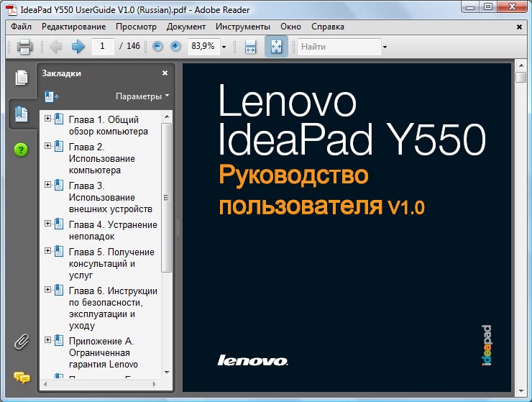This screenshot has width=532, height=402.
Task: Open bookmark Глава 5. Получение консультаций
Action: [x=111, y=263]
